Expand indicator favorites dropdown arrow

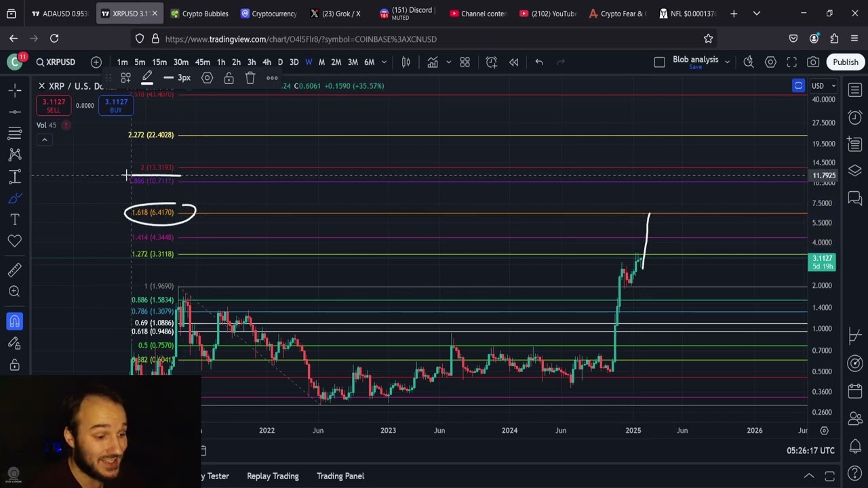click(448, 62)
